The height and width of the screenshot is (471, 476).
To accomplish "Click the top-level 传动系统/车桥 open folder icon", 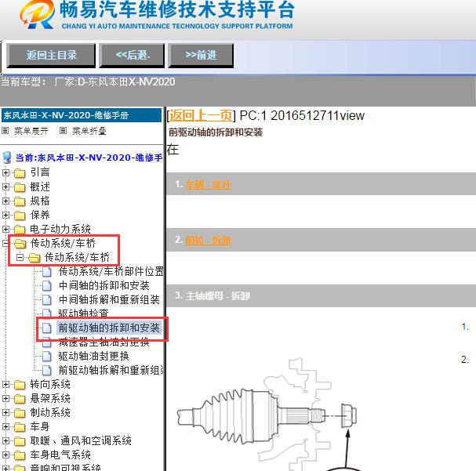I will pyautogui.click(x=20, y=243).
